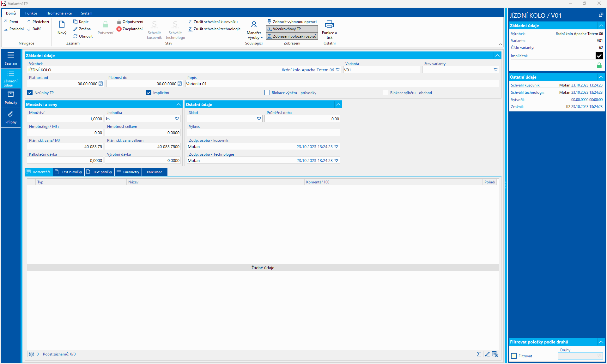Click the Zneplatnění red icon
The width and height of the screenshot is (607, 364).
coord(119,29)
